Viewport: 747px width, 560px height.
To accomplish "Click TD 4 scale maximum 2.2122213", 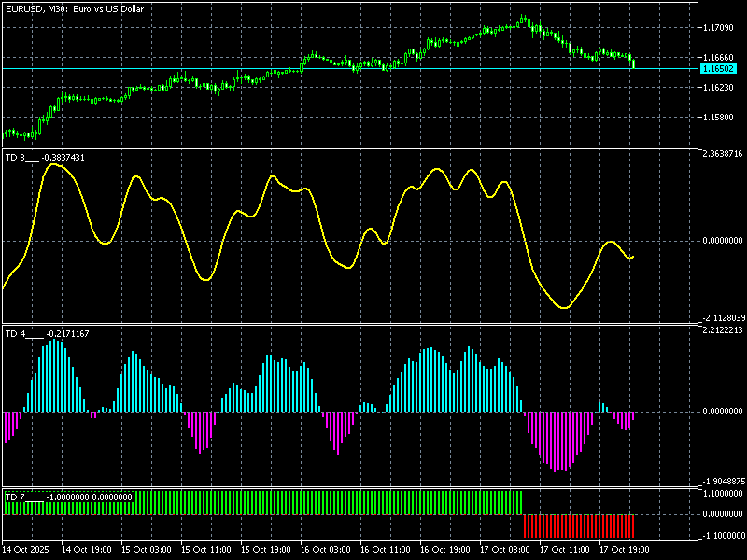I will point(722,330).
